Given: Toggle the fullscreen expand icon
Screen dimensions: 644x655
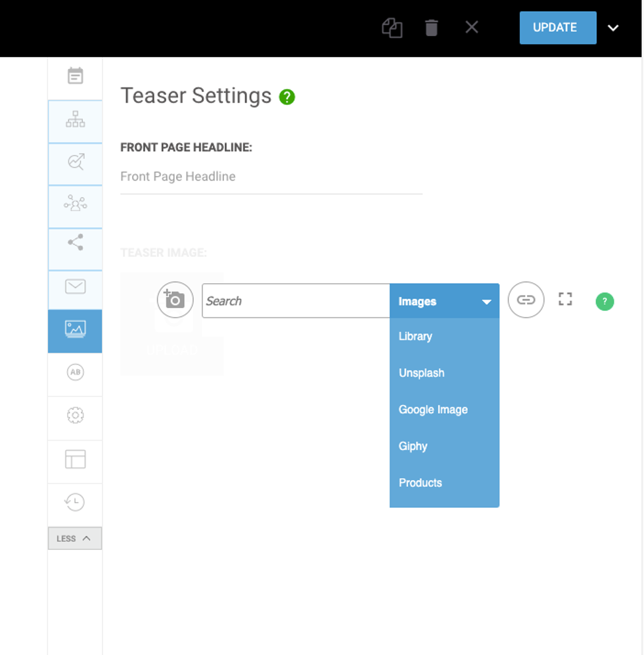Looking at the screenshot, I should point(565,300).
